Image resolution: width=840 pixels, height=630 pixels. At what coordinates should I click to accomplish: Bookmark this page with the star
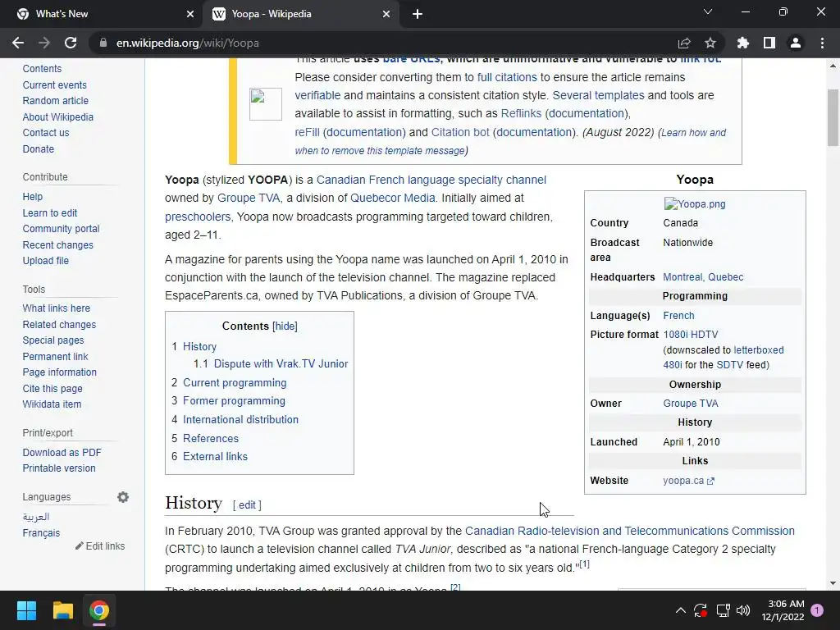click(x=710, y=43)
